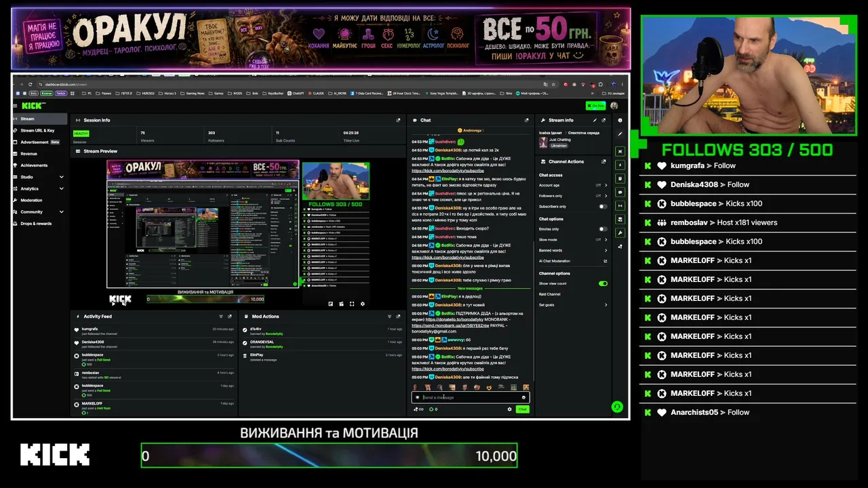Click the Send a message field
The height and width of the screenshot is (488, 868).
pyautogui.click(x=471, y=397)
